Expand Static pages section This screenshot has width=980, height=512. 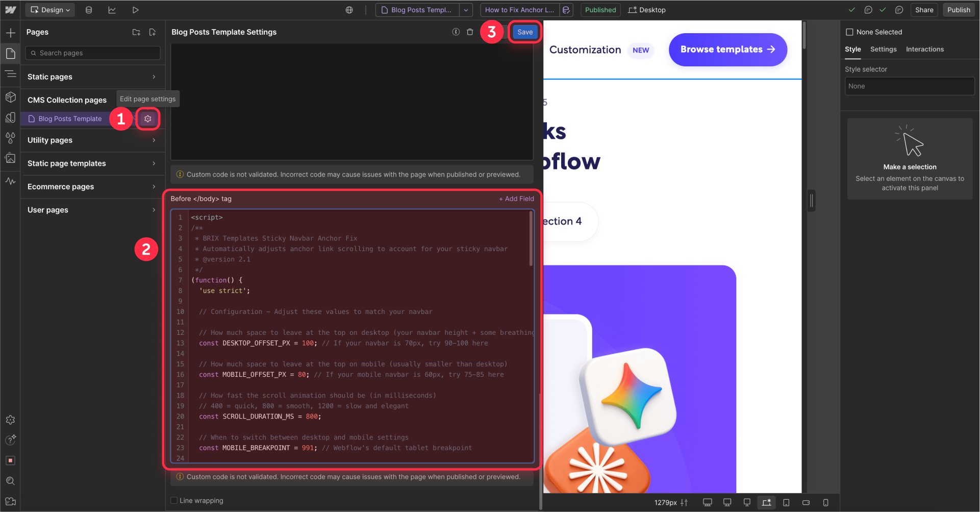click(92, 77)
